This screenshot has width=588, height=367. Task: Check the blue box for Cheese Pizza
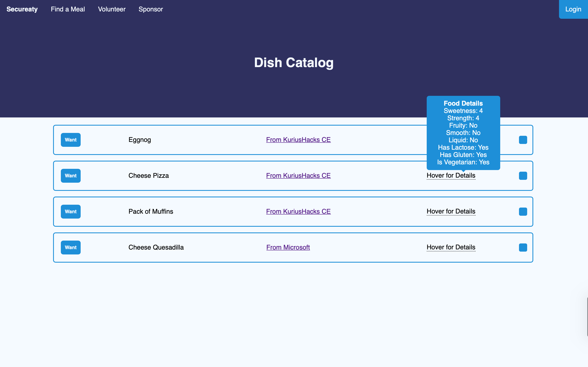tap(523, 176)
